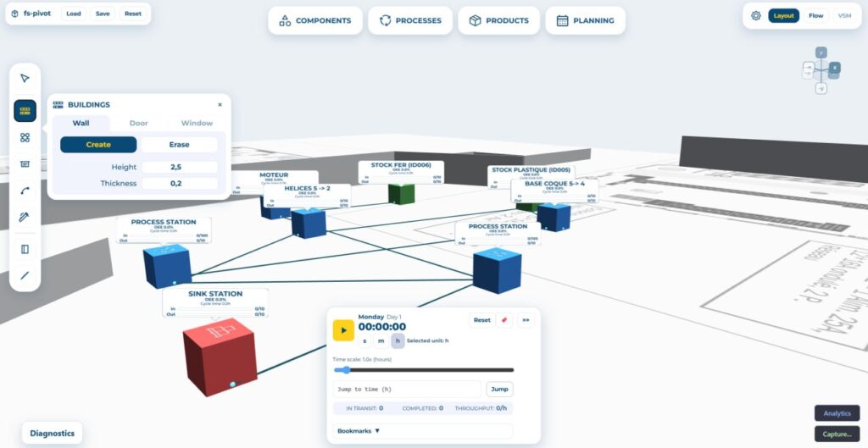This screenshot has width=868, height=448.
Task: Click the time scale slider
Action: point(424,370)
